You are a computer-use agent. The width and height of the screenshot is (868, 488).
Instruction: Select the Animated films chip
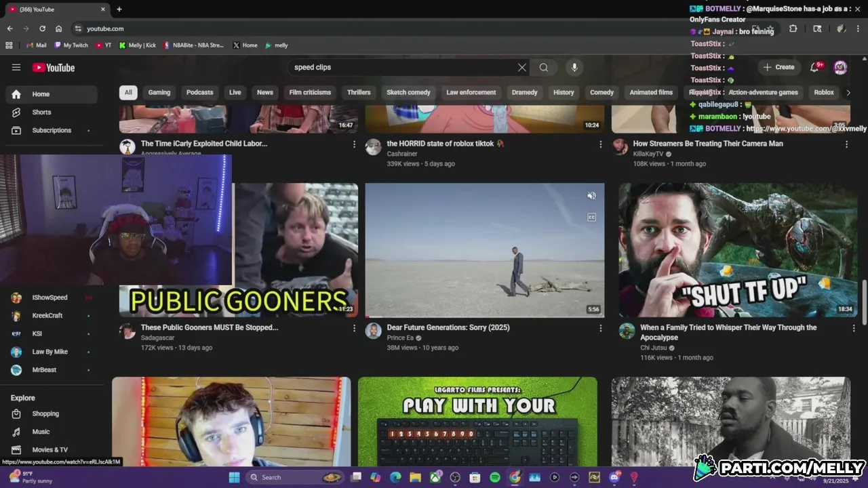651,92
